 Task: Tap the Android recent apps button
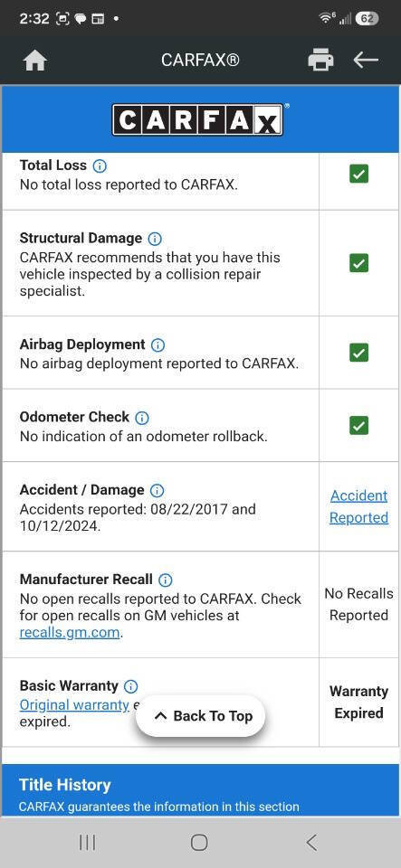(x=87, y=843)
